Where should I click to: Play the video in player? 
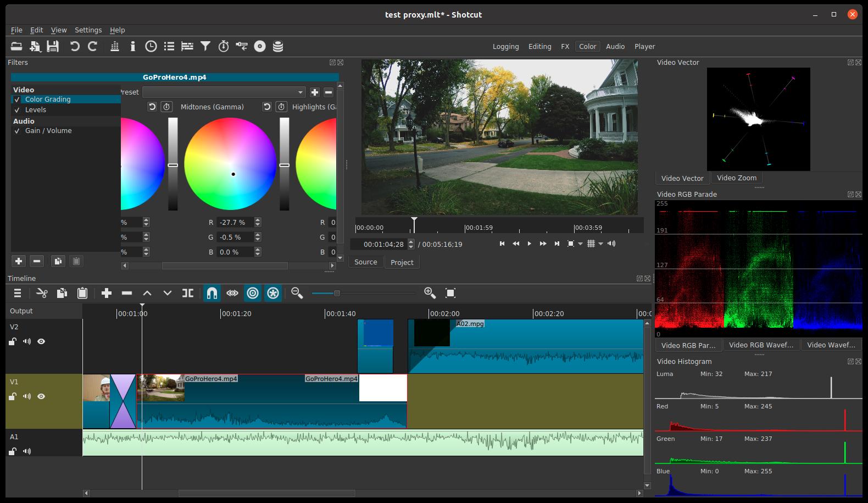click(529, 244)
